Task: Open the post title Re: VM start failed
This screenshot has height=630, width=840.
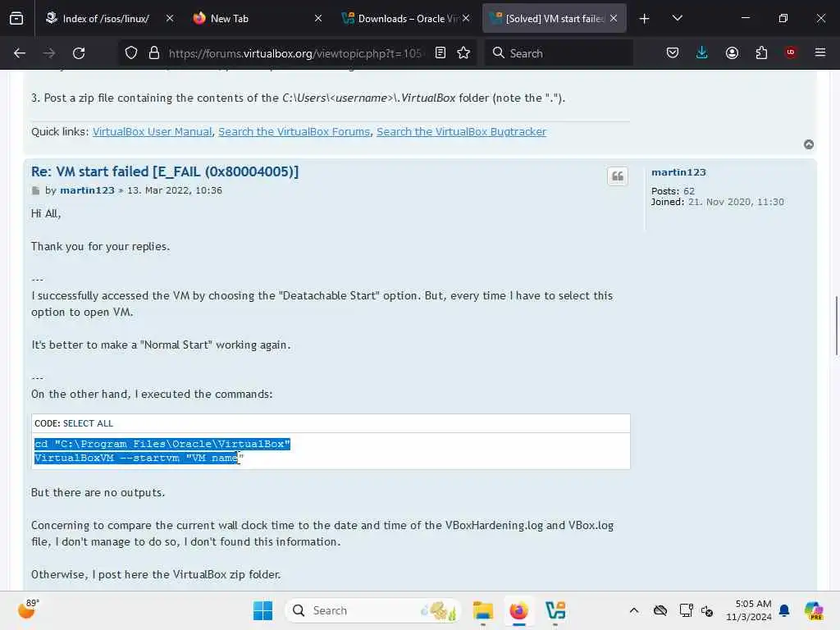Action: click(x=165, y=171)
